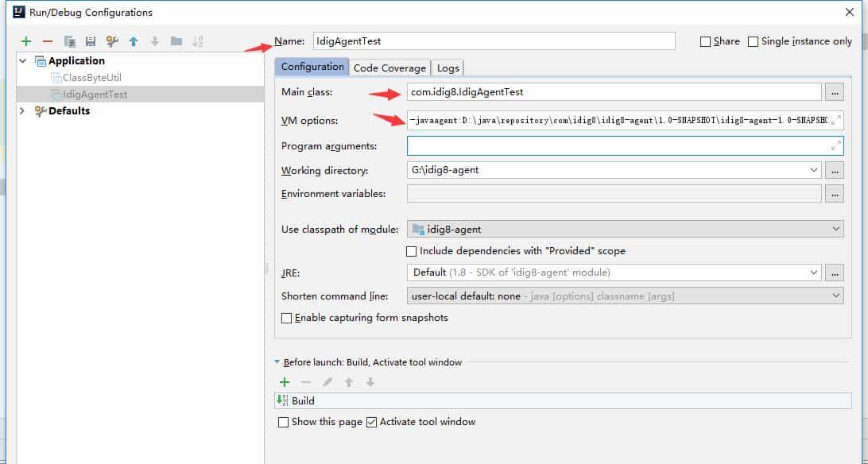
Task: Edit defaults using the wrench icon
Action: point(112,41)
